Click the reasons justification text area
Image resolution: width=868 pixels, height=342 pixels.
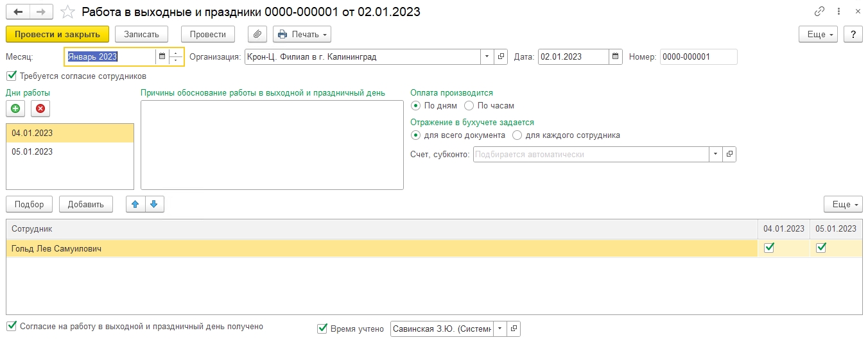coord(272,145)
